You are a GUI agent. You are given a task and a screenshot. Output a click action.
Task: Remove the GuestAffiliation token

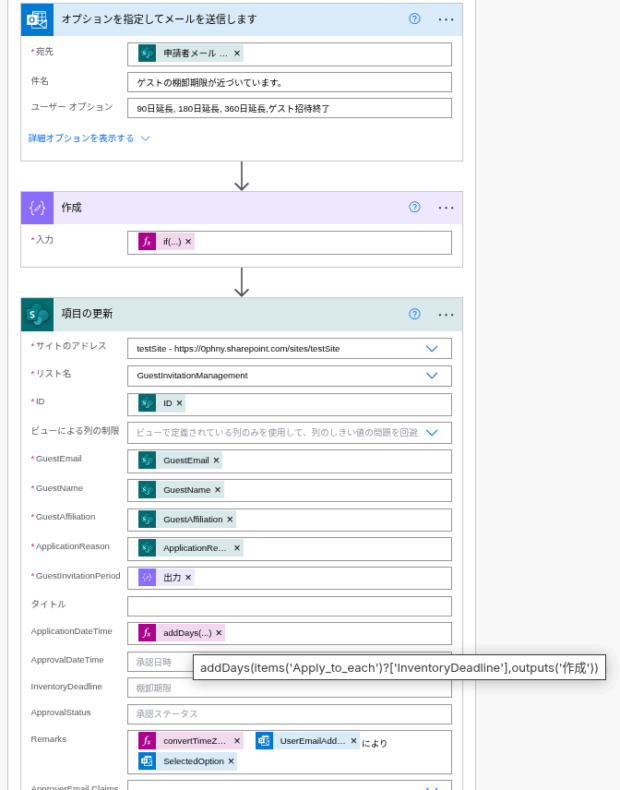tap(230, 519)
